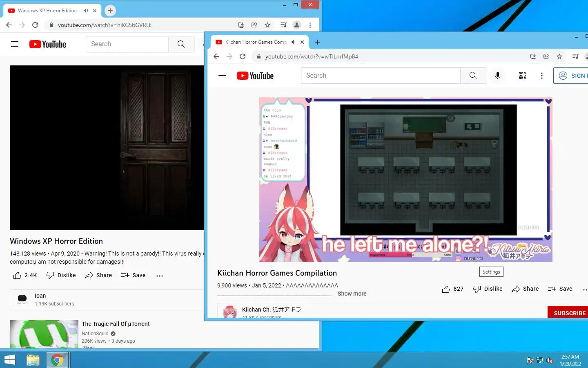588x368 pixels.
Task: Click the search magnifier button in the front window
Action: tap(473, 76)
